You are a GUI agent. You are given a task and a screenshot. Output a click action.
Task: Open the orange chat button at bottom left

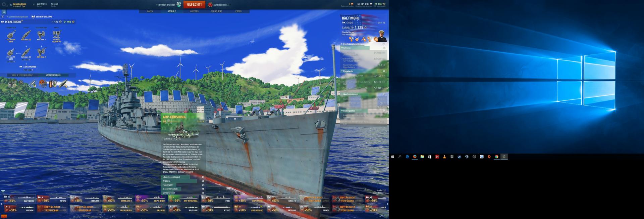[4, 216]
